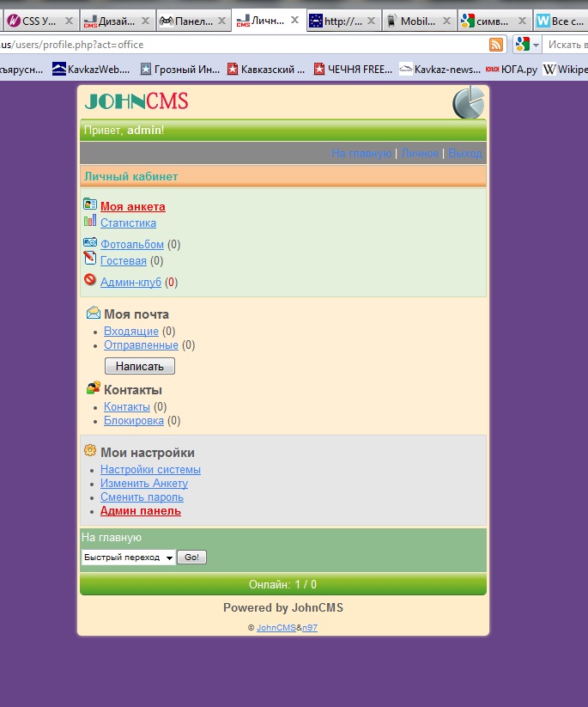
Task: Click the gear icon beside Мои настройки
Action: [x=90, y=450]
